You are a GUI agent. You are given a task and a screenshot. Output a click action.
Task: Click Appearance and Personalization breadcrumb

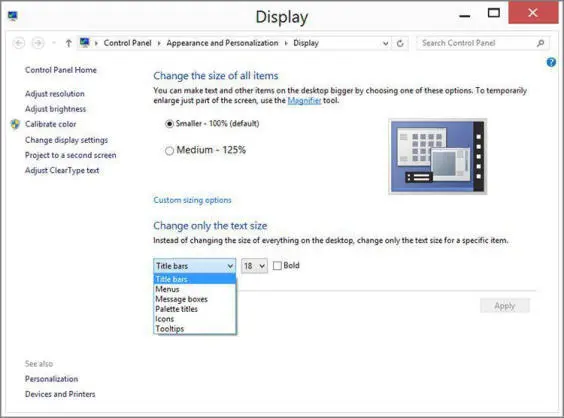click(222, 43)
